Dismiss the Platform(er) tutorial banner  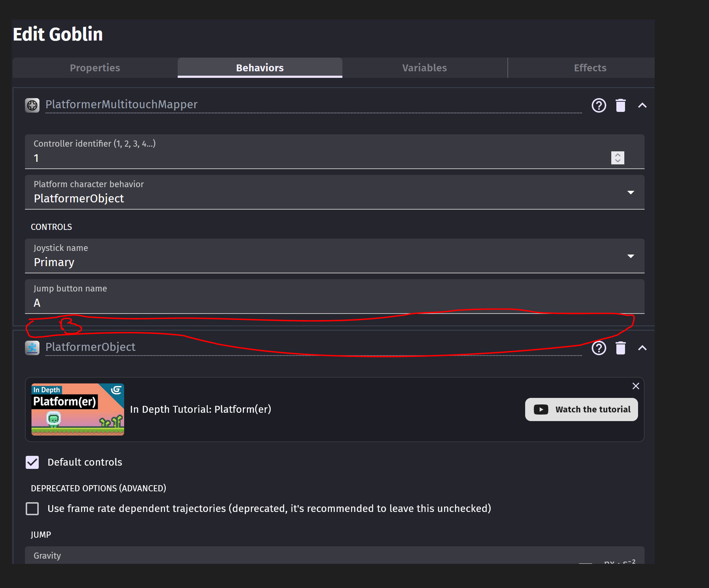tap(636, 386)
